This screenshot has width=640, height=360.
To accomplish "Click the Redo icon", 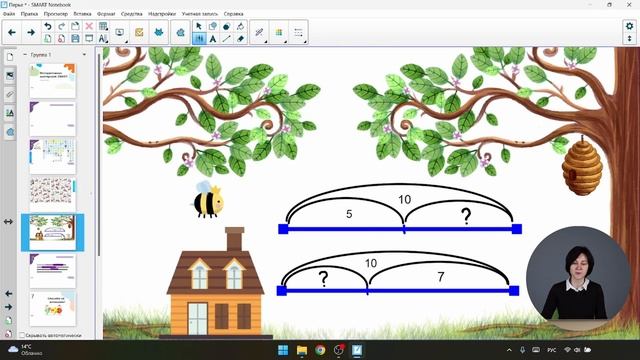I will 62,26.
